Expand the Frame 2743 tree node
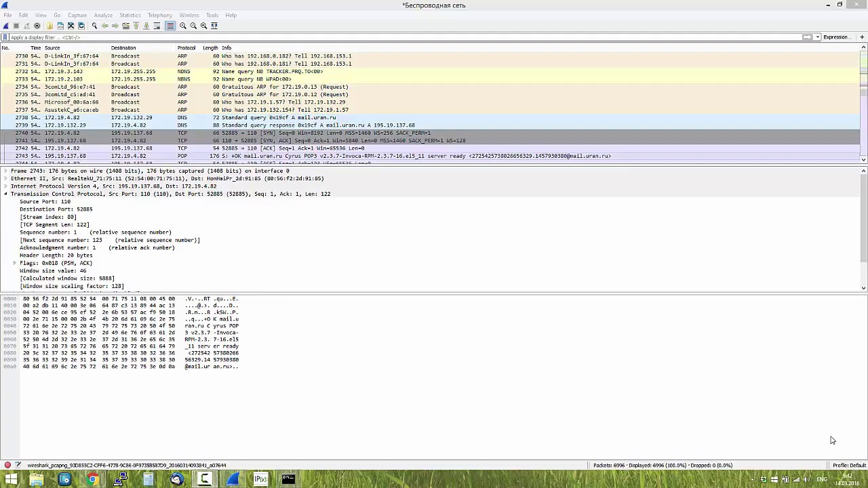Screen dimensions: 868x488 [5, 171]
